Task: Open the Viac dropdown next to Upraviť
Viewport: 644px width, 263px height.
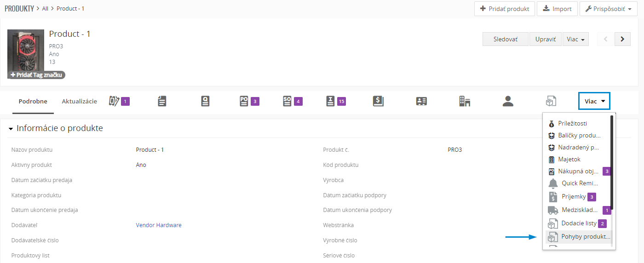Action: pos(575,39)
